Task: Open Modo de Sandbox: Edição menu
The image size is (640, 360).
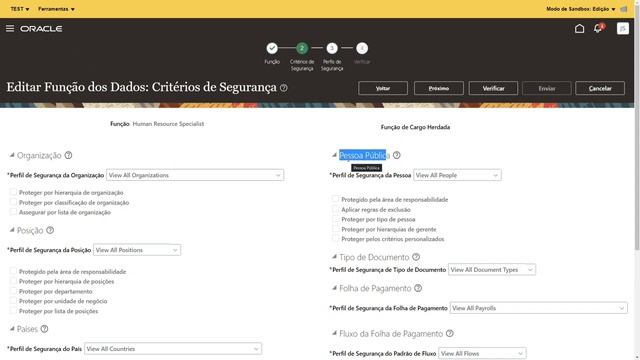Action: click(x=580, y=9)
